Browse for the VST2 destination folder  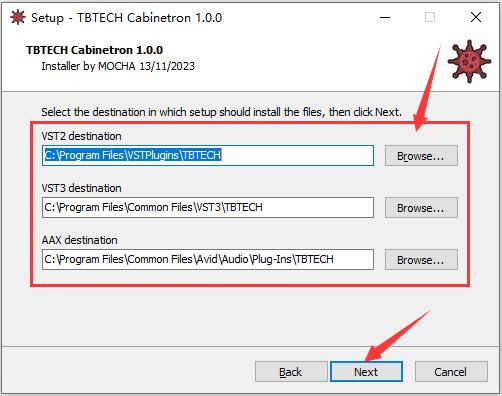coord(421,156)
